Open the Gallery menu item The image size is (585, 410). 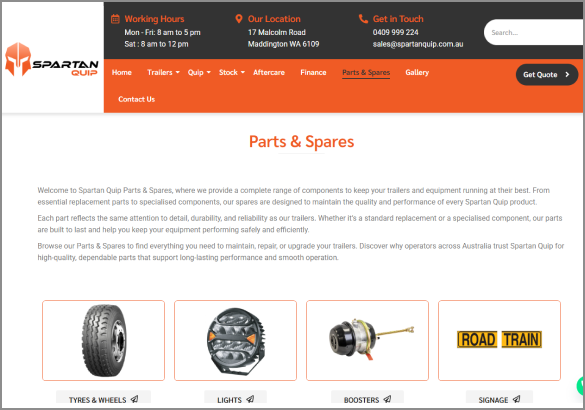[417, 72]
